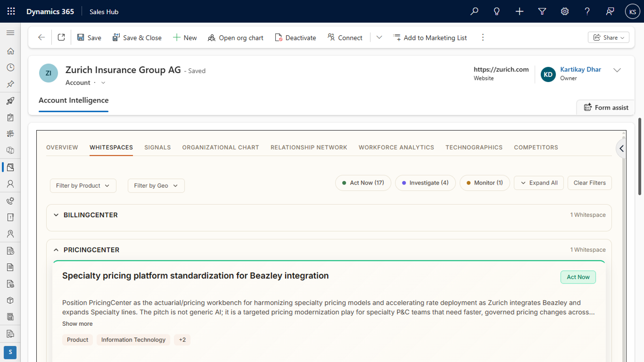
Task: Open Recent items clock icon in sidebar
Action: pyautogui.click(x=10, y=67)
